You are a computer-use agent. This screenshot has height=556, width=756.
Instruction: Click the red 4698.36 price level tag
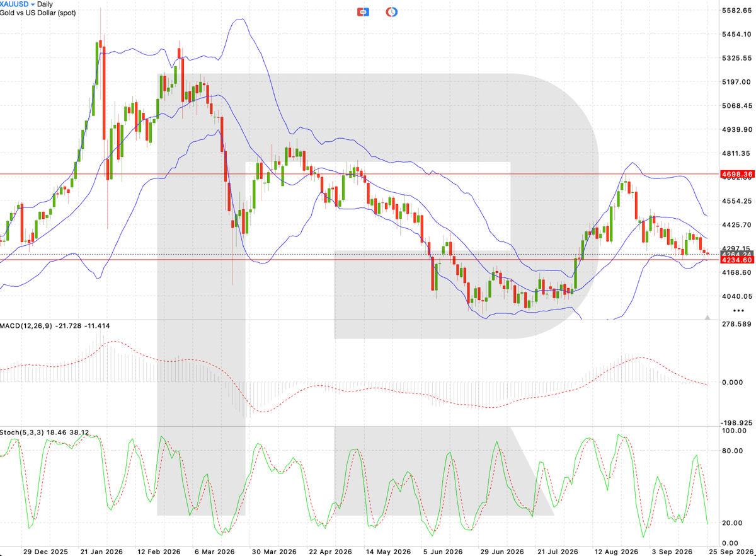[x=737, y=173]
